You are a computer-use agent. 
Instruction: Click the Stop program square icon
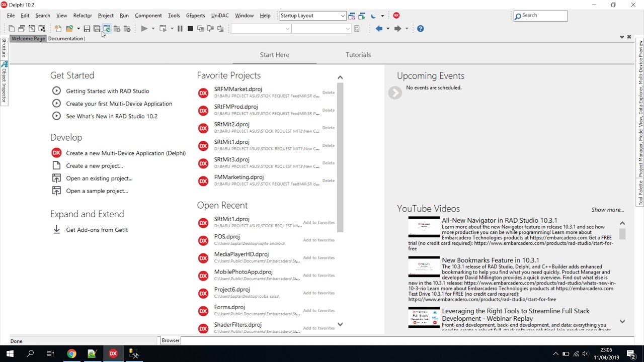(x=190, y=29)
